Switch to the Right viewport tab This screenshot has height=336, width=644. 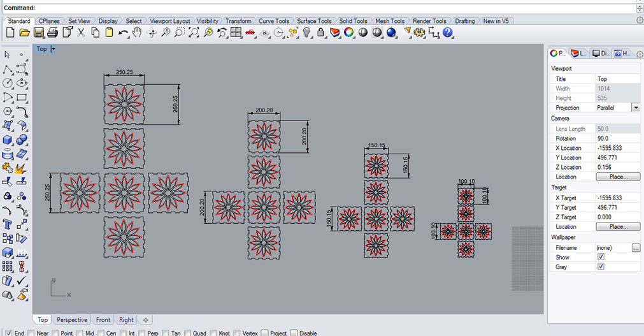coord(126,320)
